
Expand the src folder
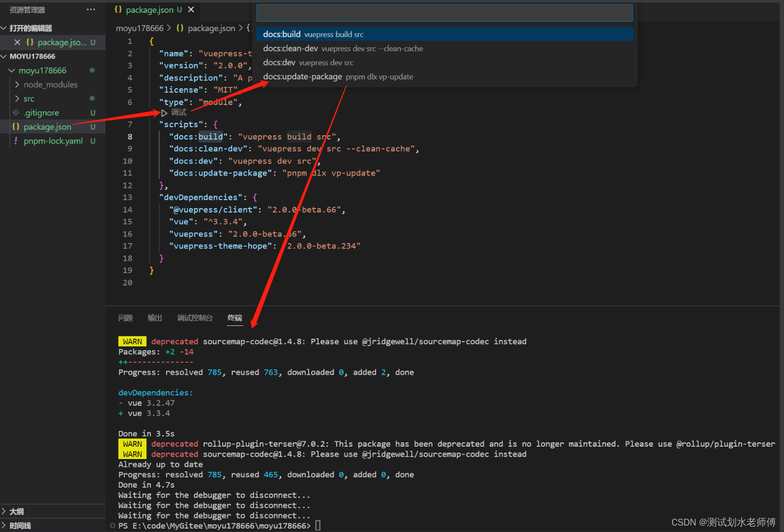(17, 99)
